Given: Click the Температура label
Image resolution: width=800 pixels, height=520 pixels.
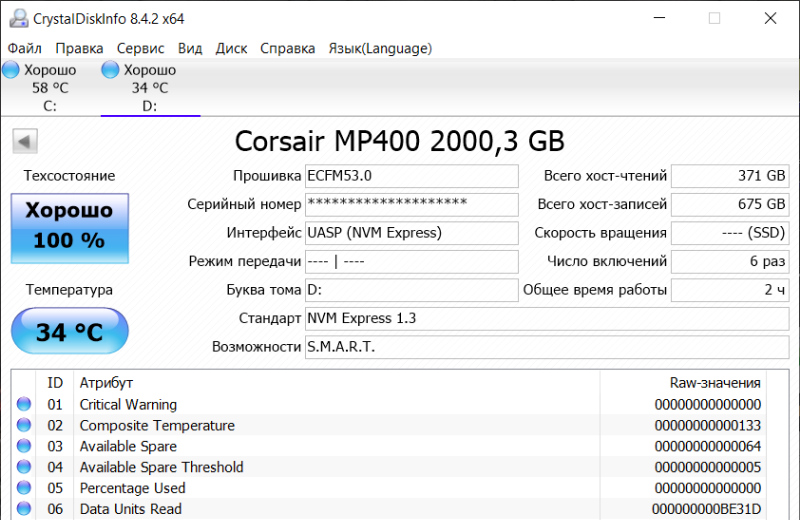Looking at the screenshot, I should 69,290.
